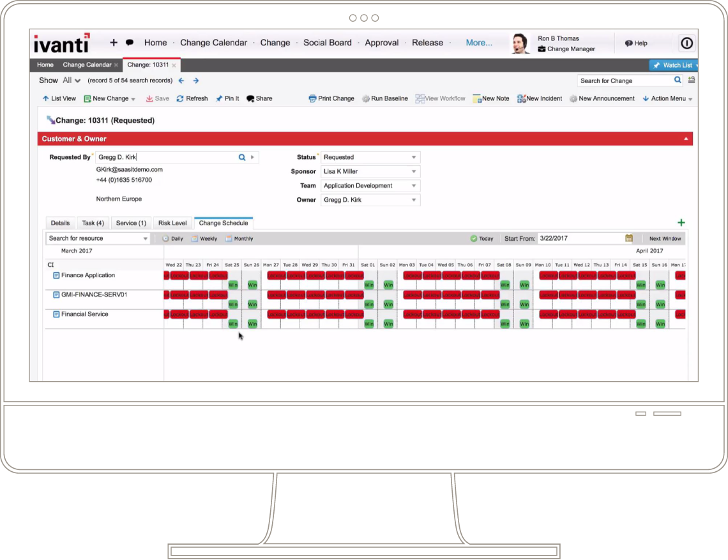Open the Start From calendar picker icon
Viewport: 728px width, 560px height.
coord(628,238)
